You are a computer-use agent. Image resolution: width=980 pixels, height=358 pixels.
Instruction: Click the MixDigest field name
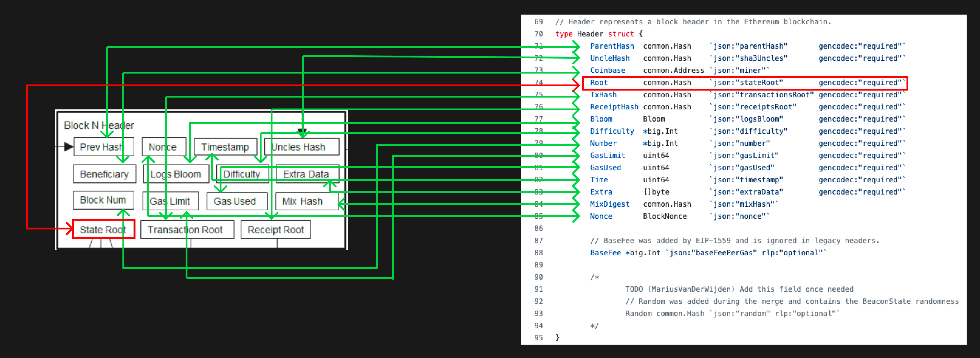pyautogui.click(x=609, y=204)
